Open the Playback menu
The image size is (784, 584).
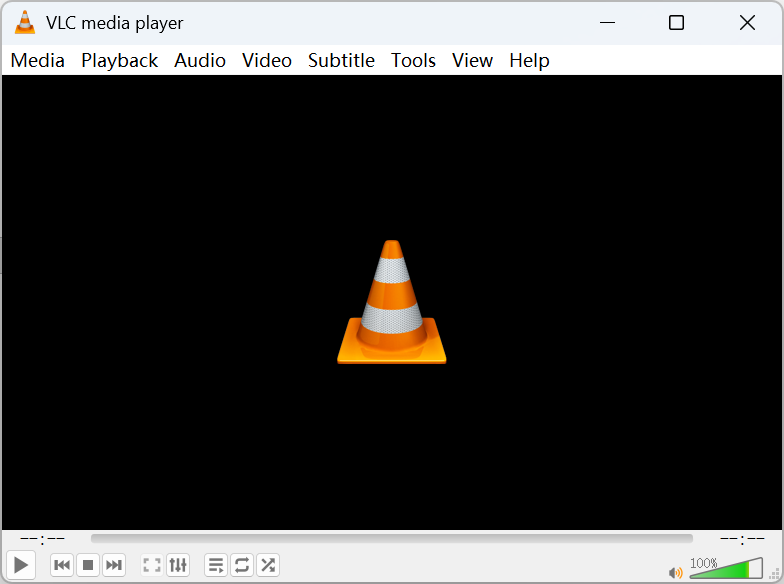pos(120,60)
